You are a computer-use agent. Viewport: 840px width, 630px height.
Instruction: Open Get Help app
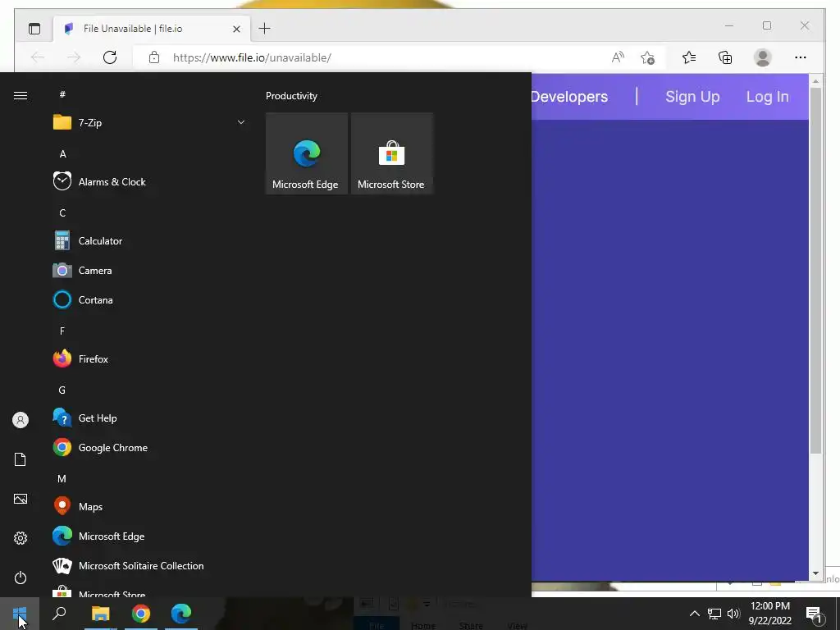pos(149,418)
